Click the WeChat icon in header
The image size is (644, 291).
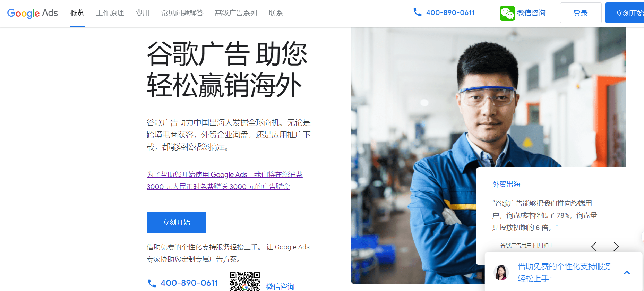[x=507, y=13]
